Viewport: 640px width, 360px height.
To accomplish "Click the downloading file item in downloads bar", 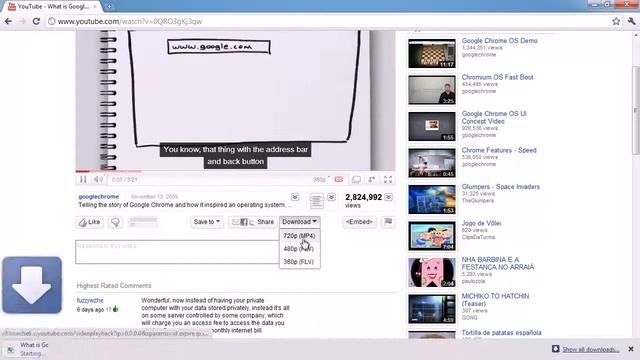I will pyautogui.click(x=25, y=349).
